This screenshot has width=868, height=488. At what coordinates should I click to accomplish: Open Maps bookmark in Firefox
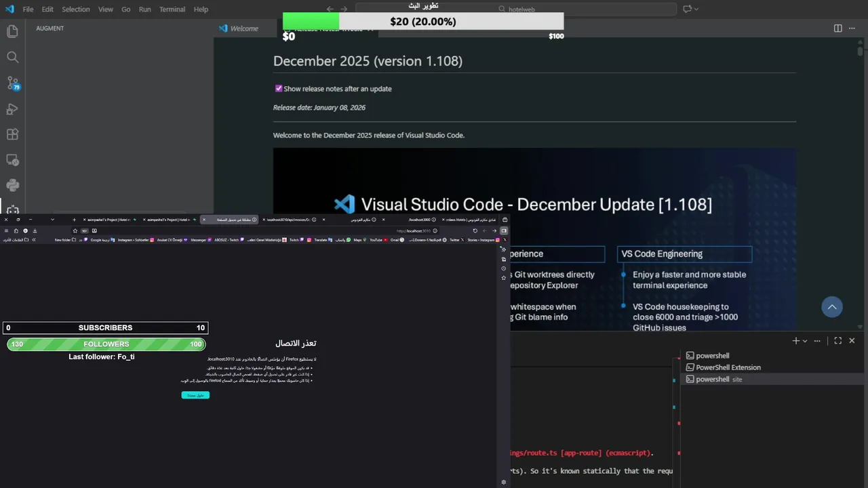[360, 239]
